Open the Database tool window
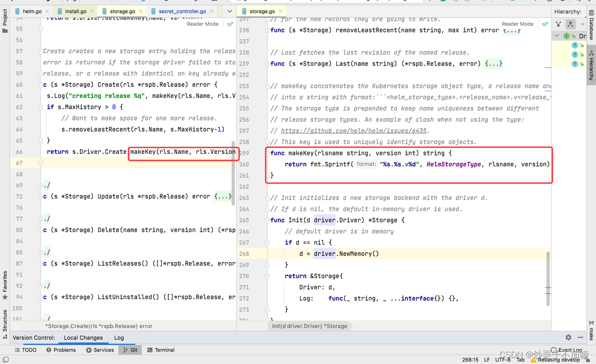The height and width of the screenshot is (364, 596). [x=591, y=24]
